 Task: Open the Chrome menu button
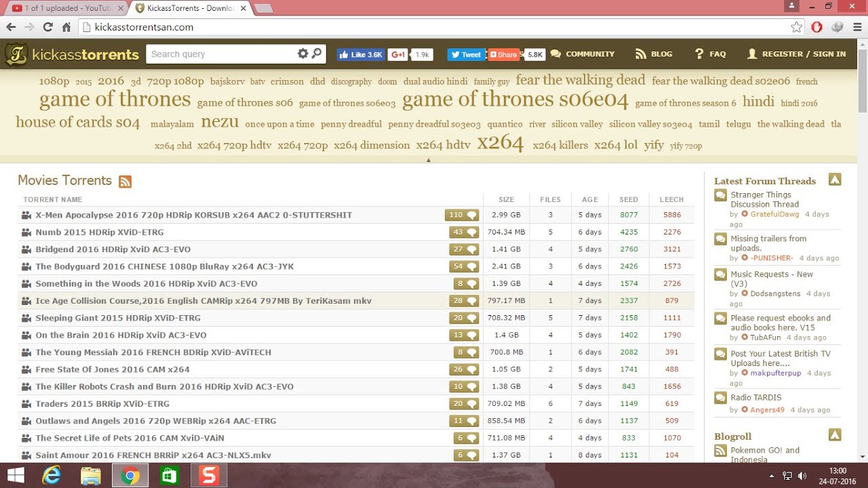tap(857, 27)
